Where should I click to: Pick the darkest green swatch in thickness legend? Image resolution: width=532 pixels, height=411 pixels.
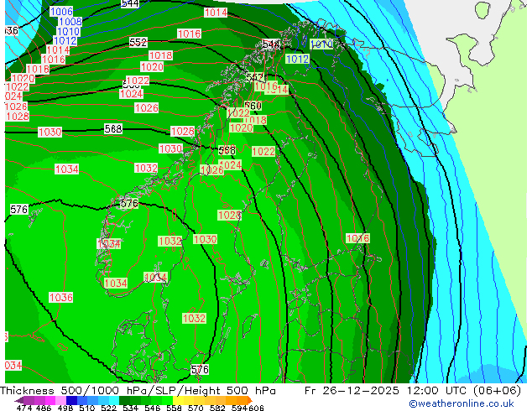coord(124,400)
